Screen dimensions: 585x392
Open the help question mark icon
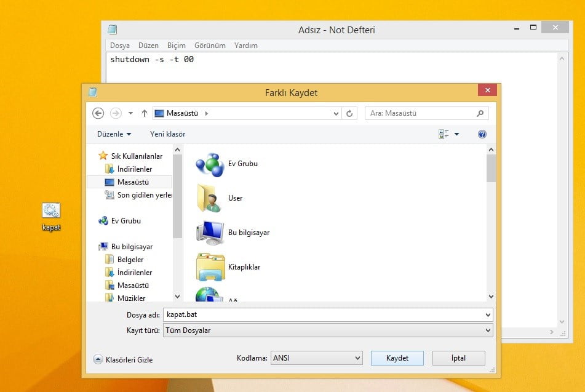tap(482, 134)
